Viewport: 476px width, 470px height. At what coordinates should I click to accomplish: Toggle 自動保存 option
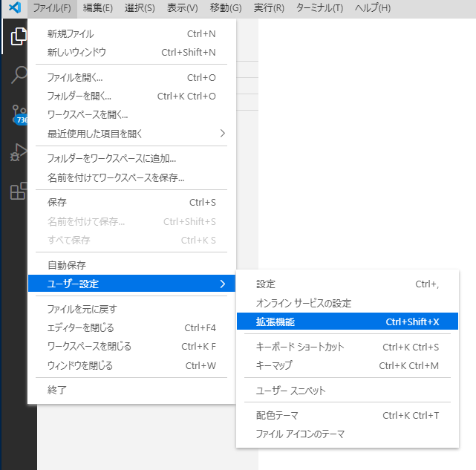point(131,265)
